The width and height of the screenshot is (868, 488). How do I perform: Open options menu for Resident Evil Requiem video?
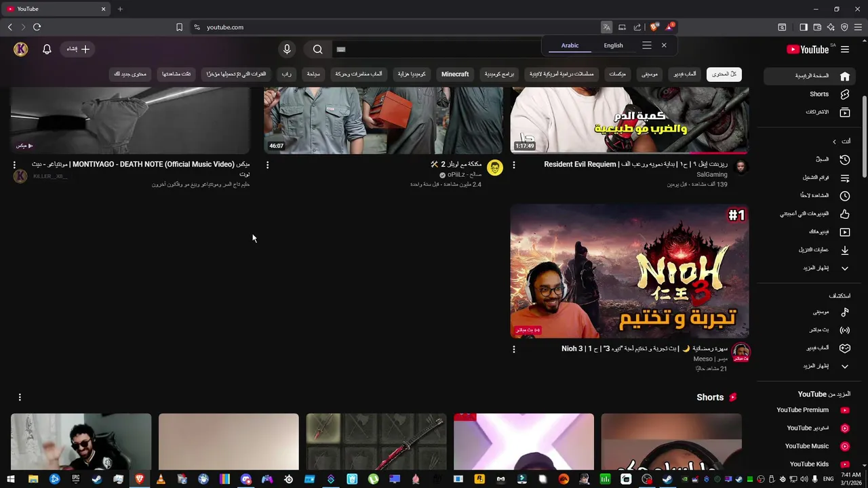tap(513, 165)
